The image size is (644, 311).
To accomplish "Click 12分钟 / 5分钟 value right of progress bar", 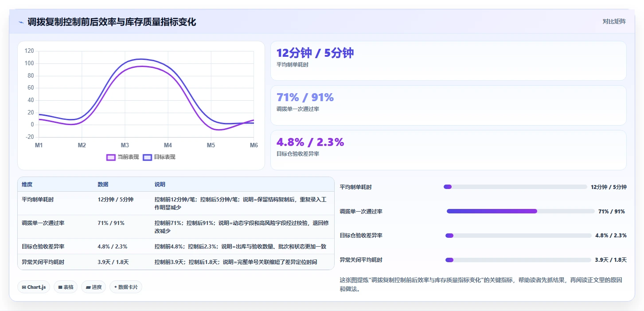I will click(x=609, y=187).
